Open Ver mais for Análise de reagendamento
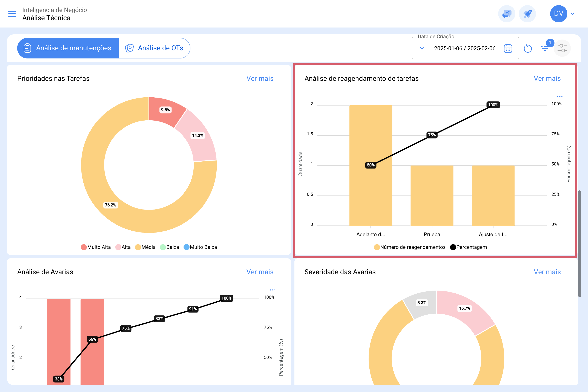 pos(547,78)
